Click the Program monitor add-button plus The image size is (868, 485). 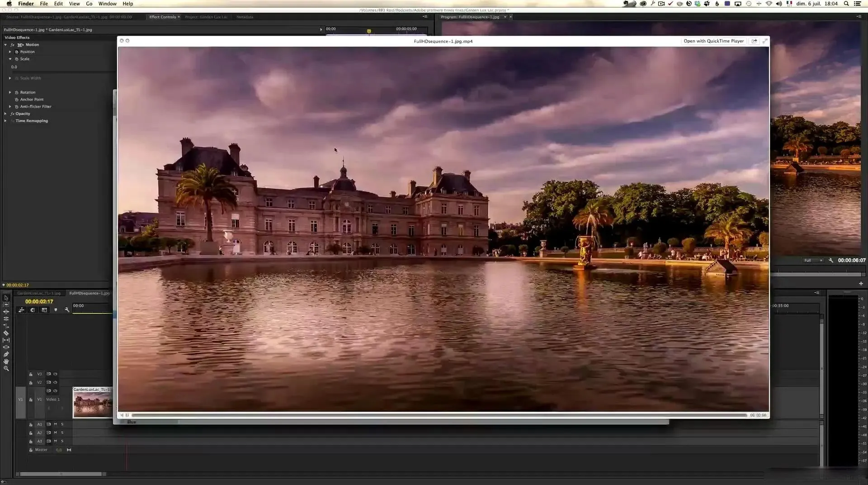coord(861,284)
